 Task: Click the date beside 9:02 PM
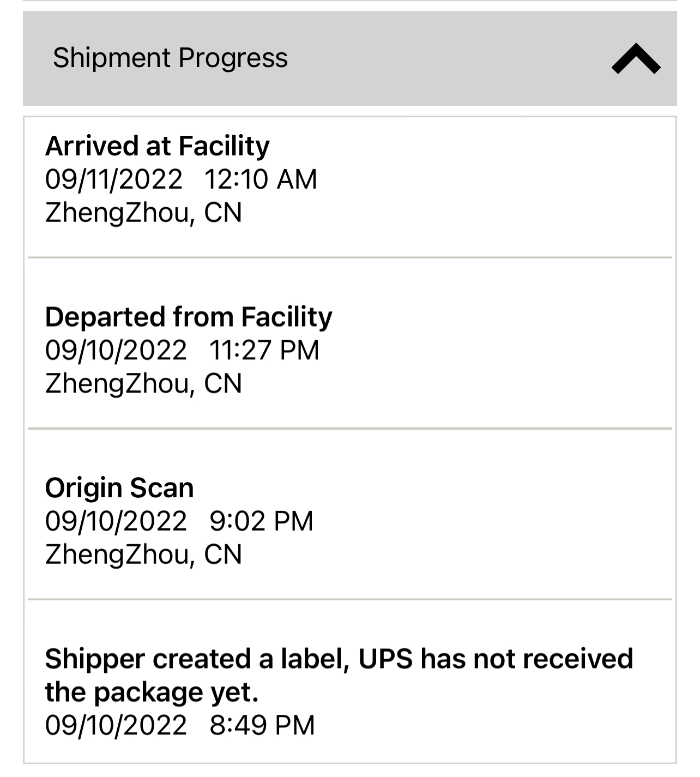pos(116,521)
